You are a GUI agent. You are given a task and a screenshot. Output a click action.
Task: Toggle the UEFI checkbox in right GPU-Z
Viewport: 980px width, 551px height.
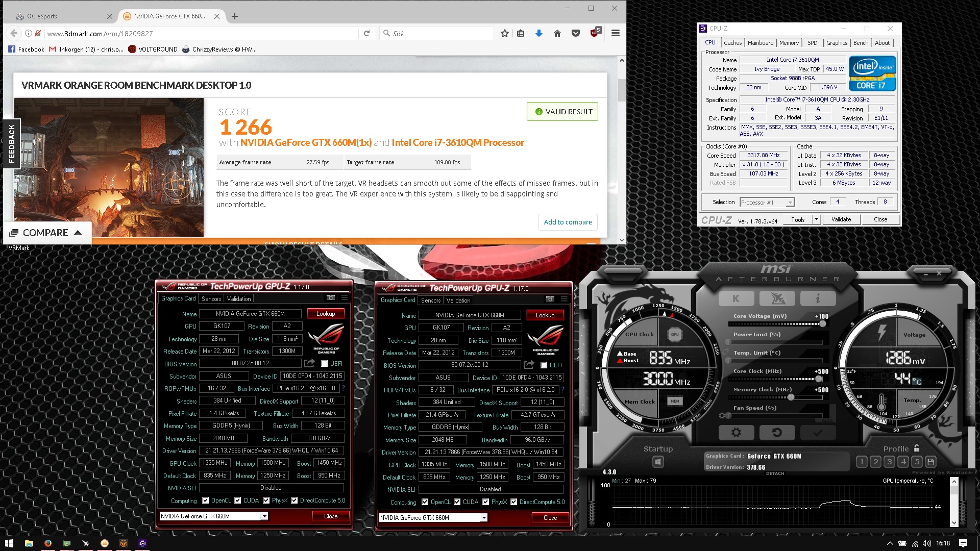pyautogui.click(x=544, y=365)
